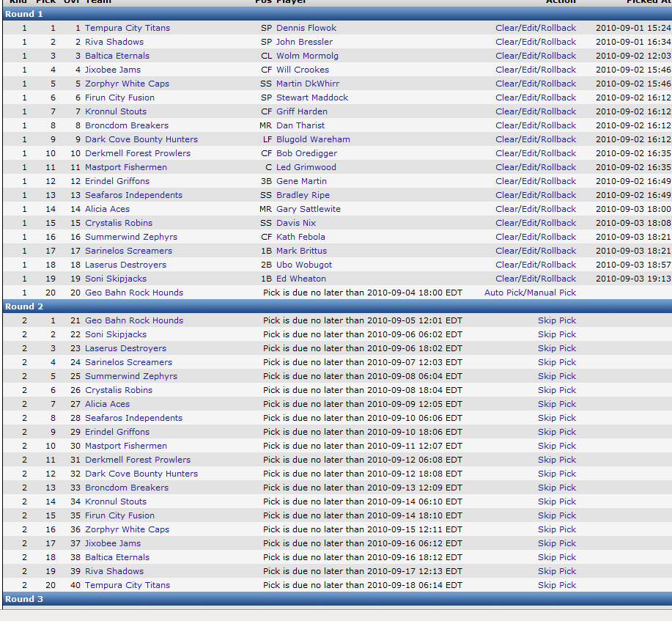Click player Dennis Flowok's name

coord(306,28)
